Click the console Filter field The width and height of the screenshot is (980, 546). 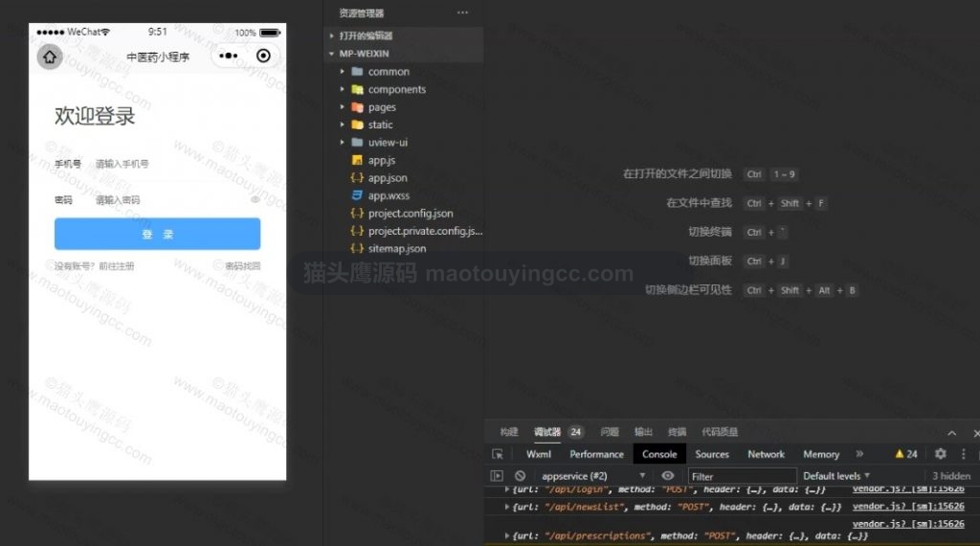pyautogui.click(x=742, y=476)
